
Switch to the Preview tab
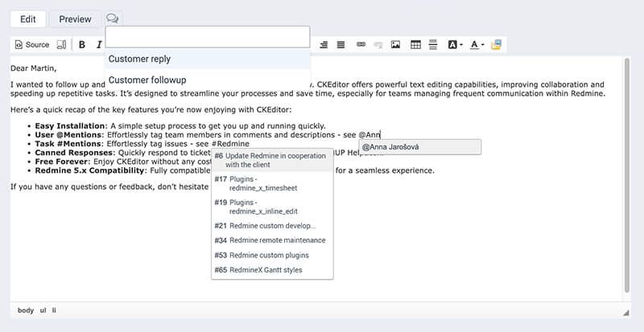point(75,19)
